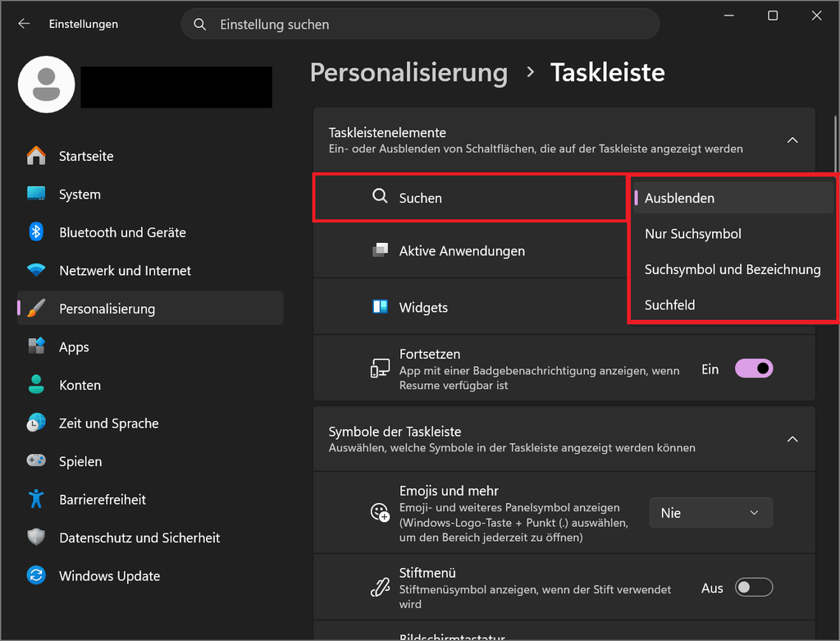The height and width of the screenshot is (641, 840).
Task: Click the search magnifier in Einstellung suchen
Action: tap(200, 24)
